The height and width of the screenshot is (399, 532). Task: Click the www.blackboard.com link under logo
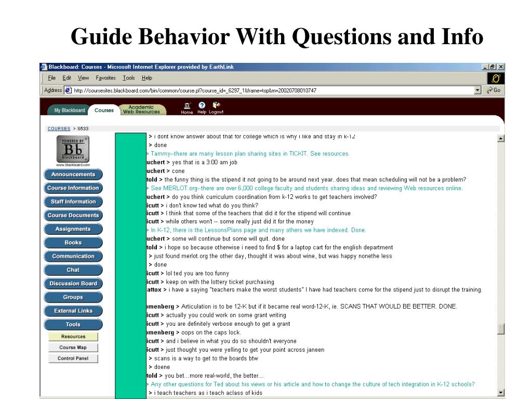tap(73, 165)
